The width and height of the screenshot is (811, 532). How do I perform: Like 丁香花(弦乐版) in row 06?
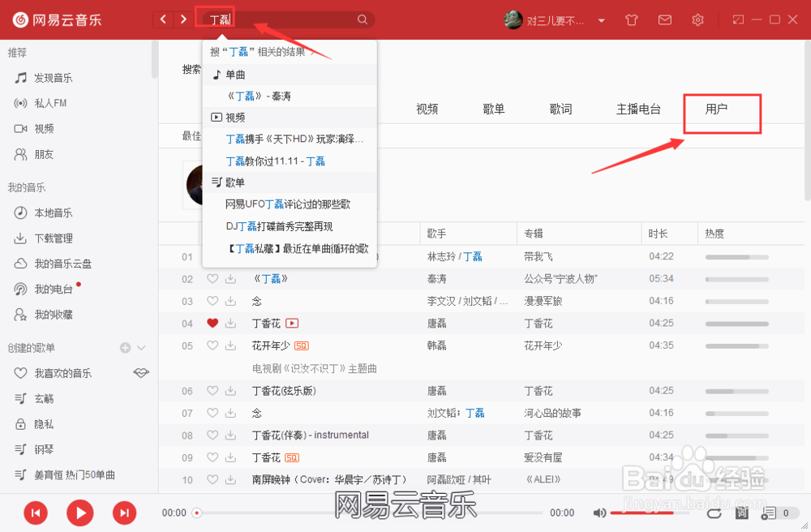(212, 391)
